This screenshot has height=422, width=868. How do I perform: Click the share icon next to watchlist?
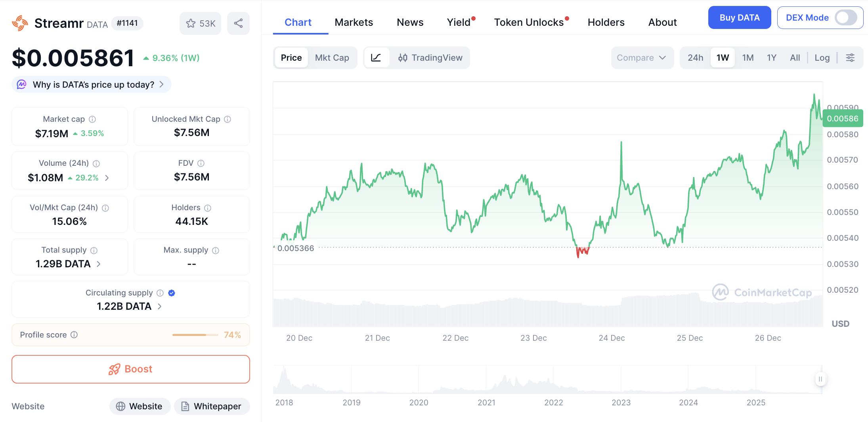[x=238, y=23]
